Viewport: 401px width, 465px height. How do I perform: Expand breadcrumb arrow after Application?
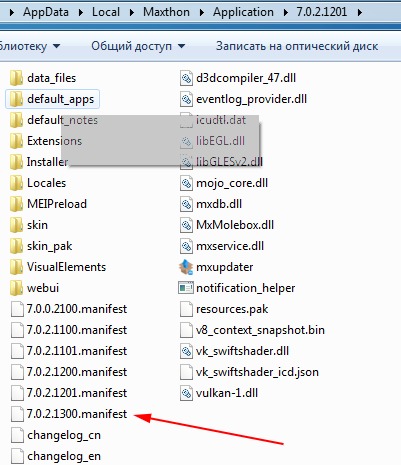pyautogui.click(x=286, y=13)
